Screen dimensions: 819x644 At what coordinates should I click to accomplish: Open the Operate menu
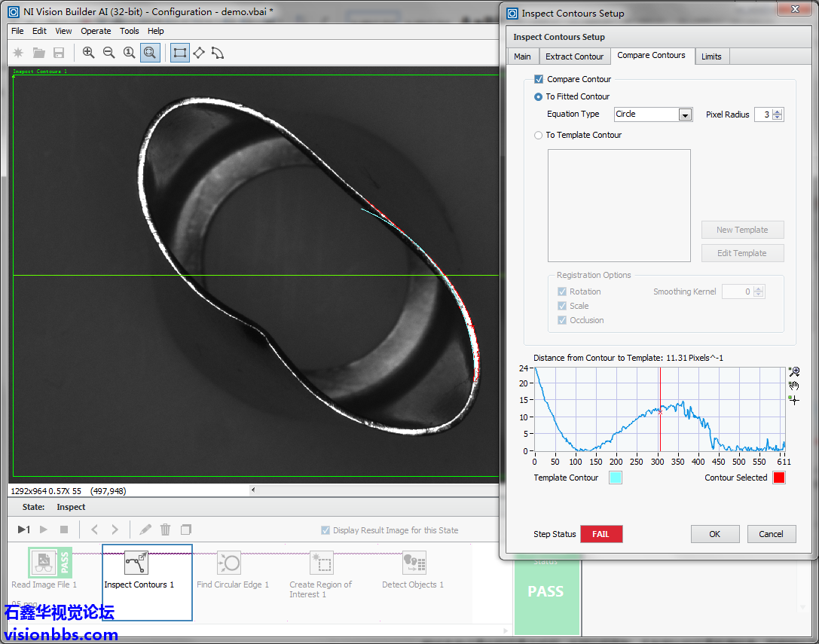[x=96, y=31]
